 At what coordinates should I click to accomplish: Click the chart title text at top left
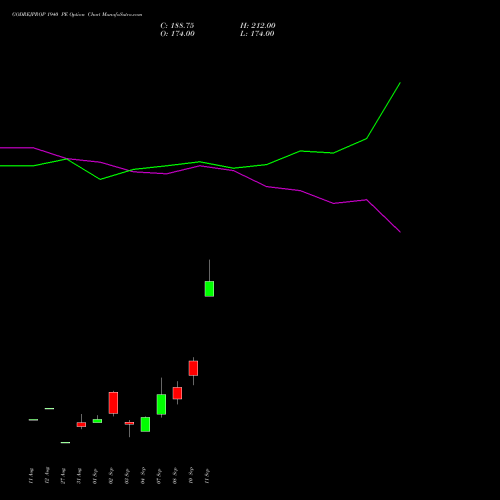(77, 15)
